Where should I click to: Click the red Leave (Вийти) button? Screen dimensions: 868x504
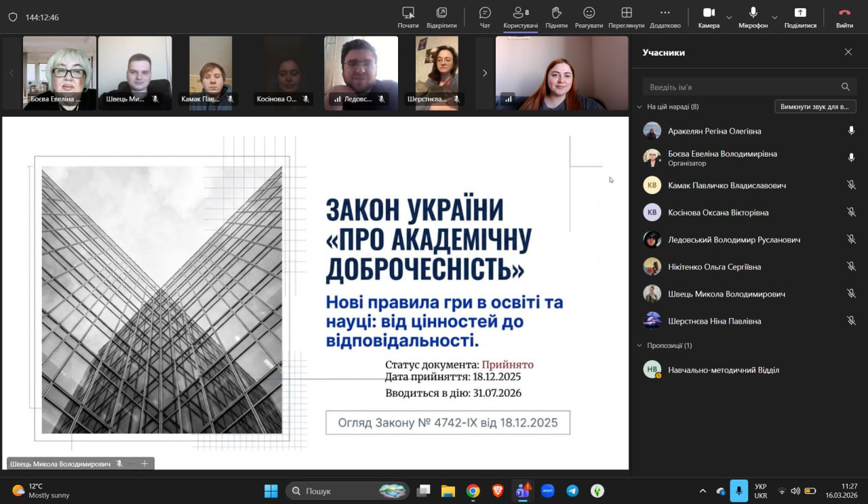click(844, 17)
